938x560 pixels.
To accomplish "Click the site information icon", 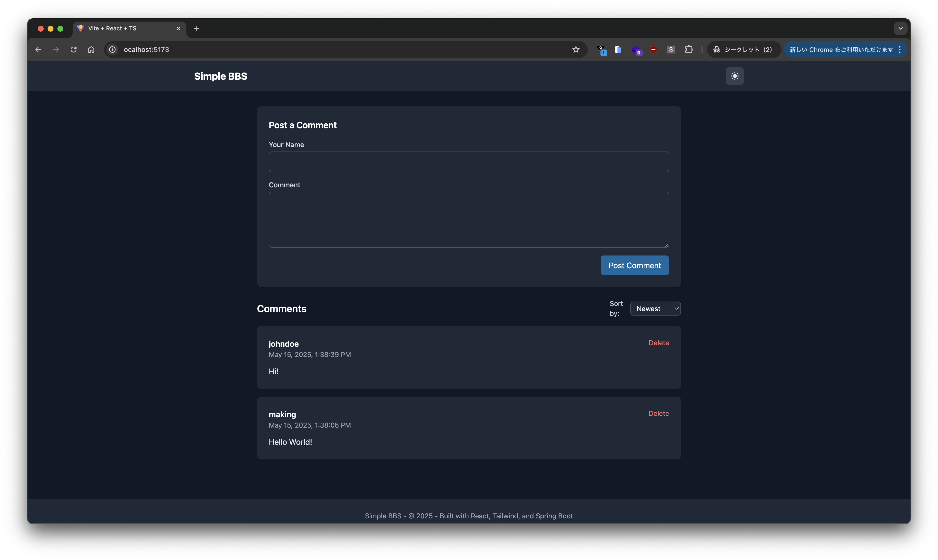I will coord(113,50).
